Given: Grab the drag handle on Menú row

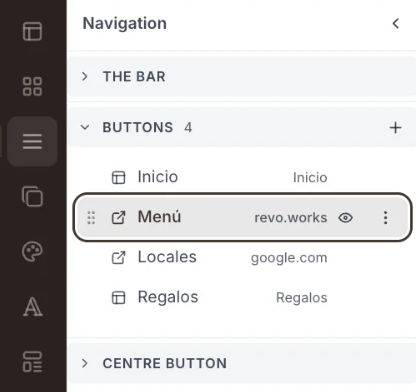Looking at the screenshot, I should point(91,218).
